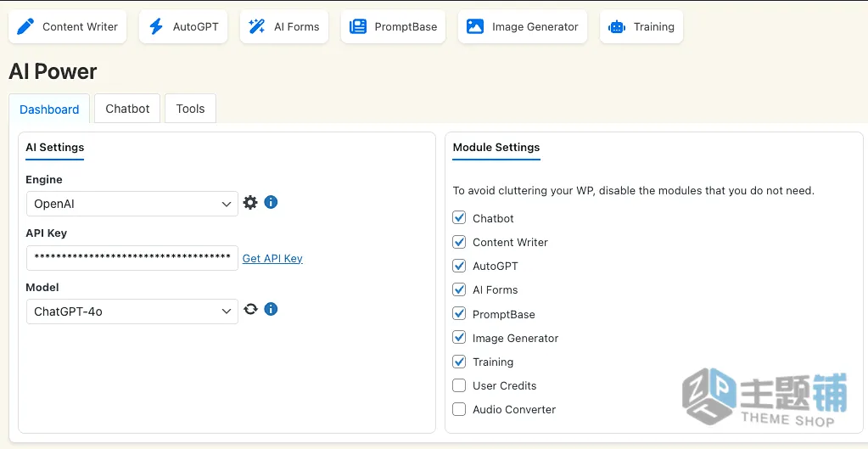
Task: Open the Engine dropdown showing OpenAI
Action: [x=132, y=204]
